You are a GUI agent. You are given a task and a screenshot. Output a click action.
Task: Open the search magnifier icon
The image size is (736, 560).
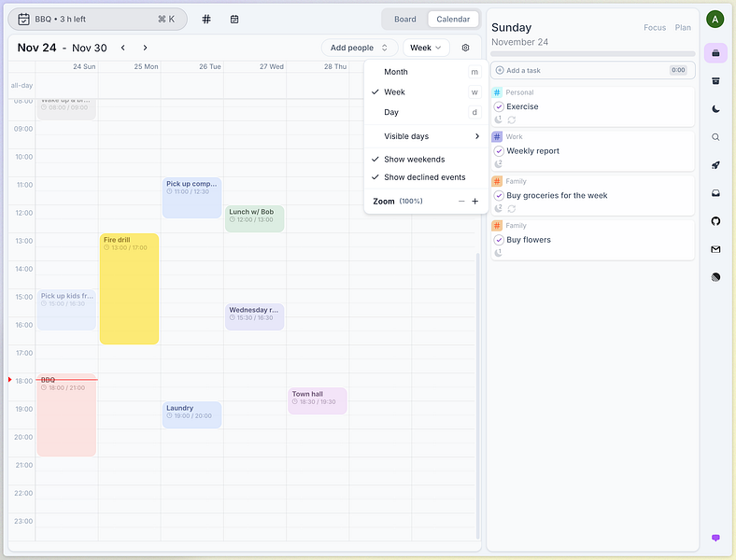[x=715, y=137]
